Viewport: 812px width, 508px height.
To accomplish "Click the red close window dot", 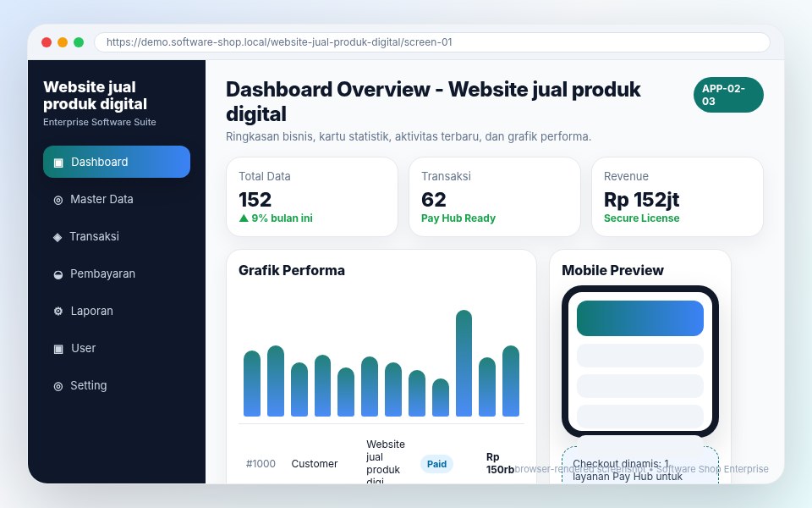I will click(47, 42).
